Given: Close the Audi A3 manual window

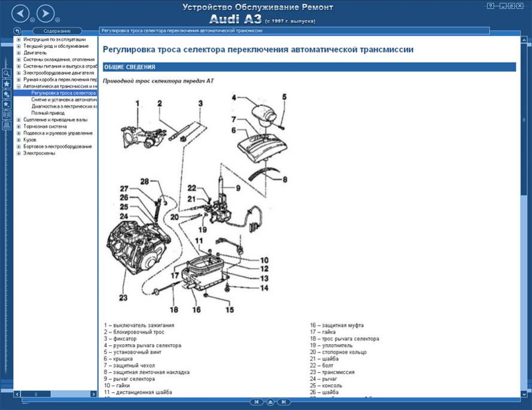Looking at the screenshot, I should [519, 6].
